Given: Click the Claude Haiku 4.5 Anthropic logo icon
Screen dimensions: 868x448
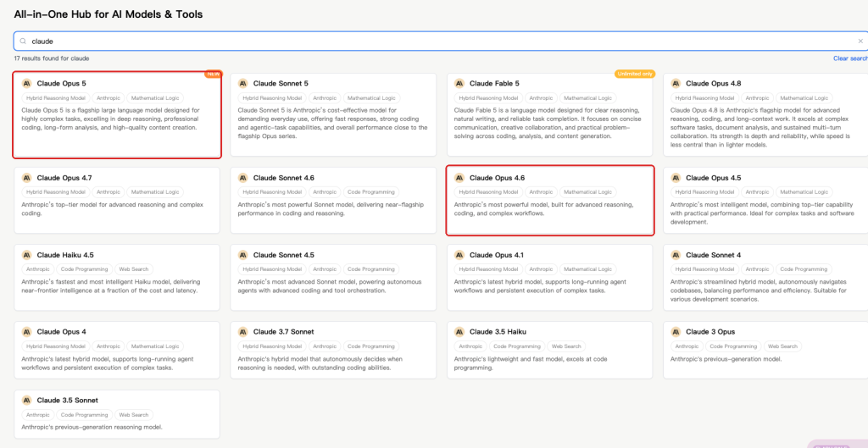Looking at the screenshot, I should pyautogui.click(x=26, y=255).
